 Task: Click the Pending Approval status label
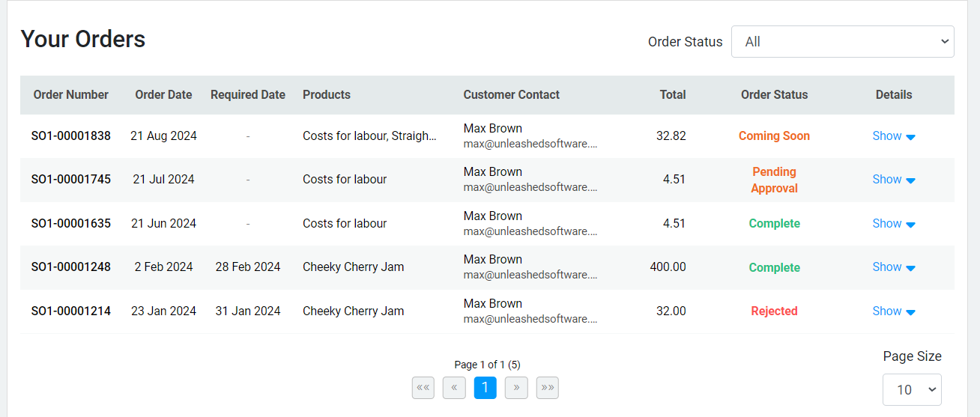point(775,180)
